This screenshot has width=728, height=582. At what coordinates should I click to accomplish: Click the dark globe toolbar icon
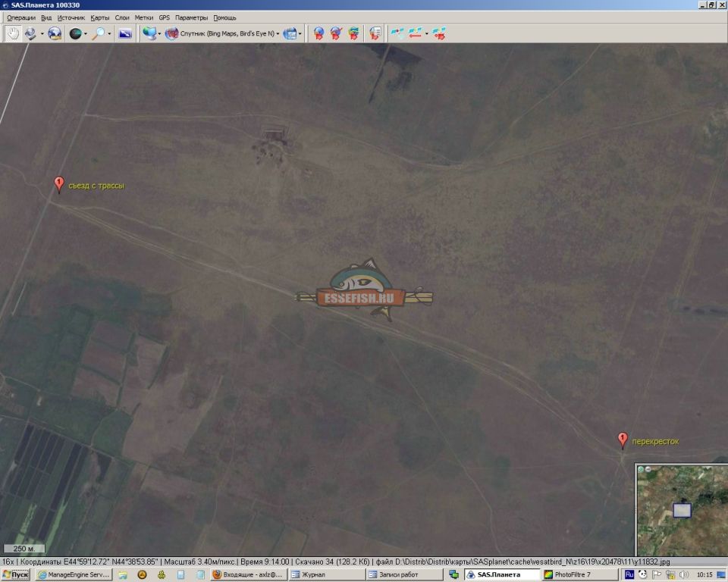[75, 33]
